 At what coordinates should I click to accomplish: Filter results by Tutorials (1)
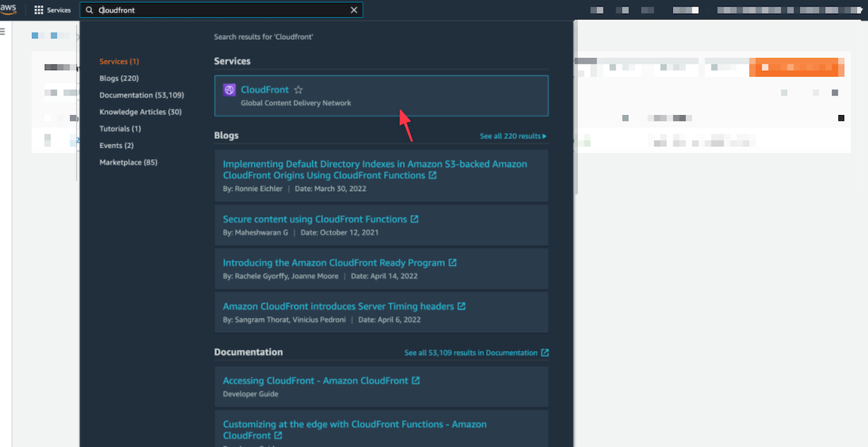point(120,129)
